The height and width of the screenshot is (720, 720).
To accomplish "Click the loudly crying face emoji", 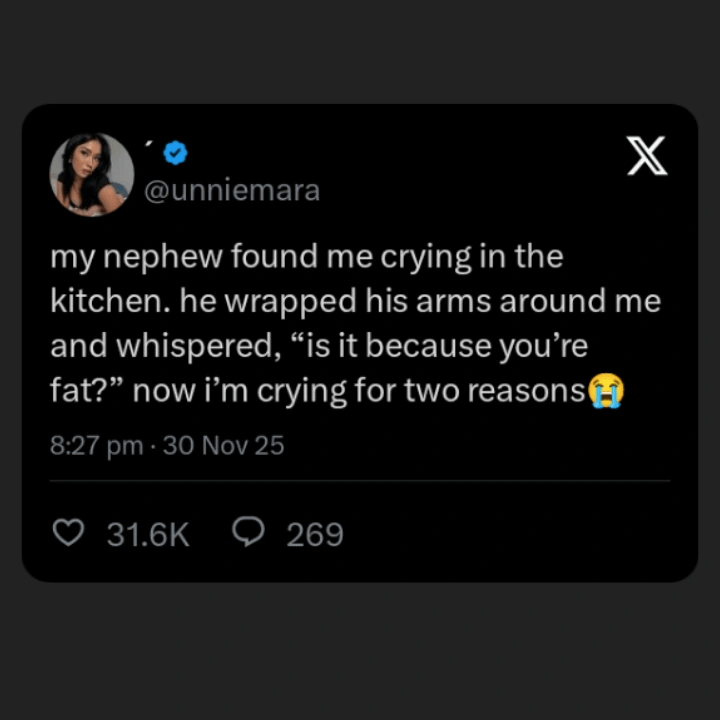I will (x=605, y=391).
